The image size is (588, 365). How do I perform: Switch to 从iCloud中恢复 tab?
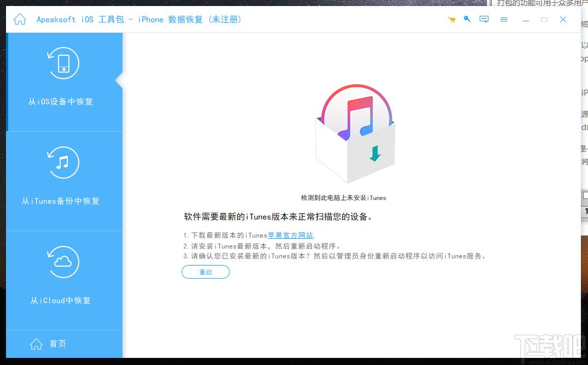[64, 281]
